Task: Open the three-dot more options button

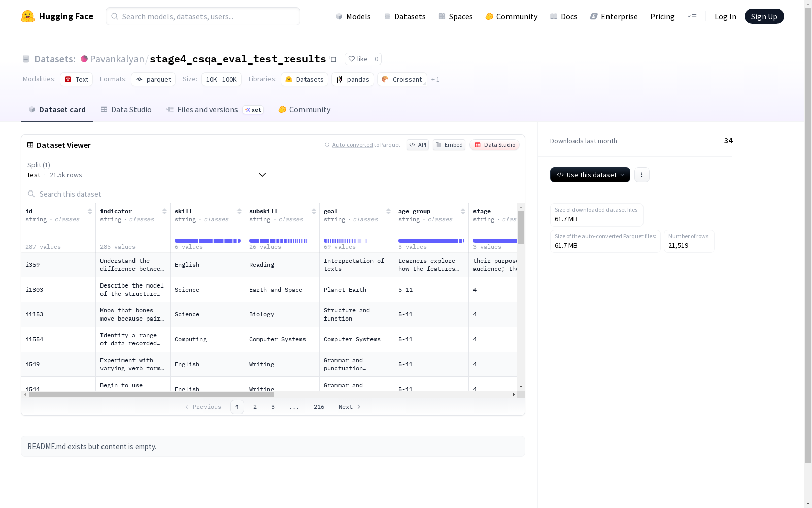Action: coord(642,175)
